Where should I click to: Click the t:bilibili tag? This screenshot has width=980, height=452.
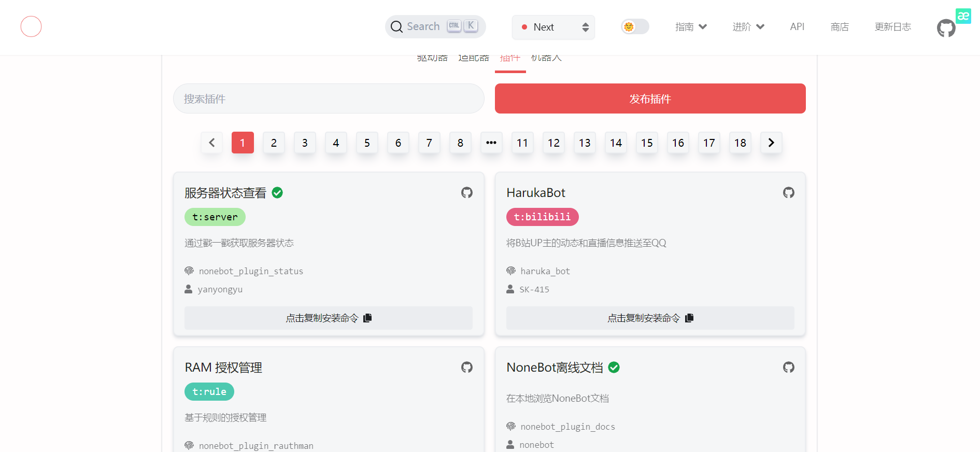(542, 217)
